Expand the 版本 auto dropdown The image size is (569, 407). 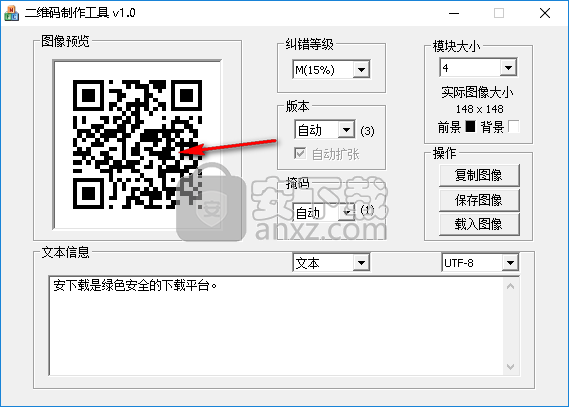(324, 130)
